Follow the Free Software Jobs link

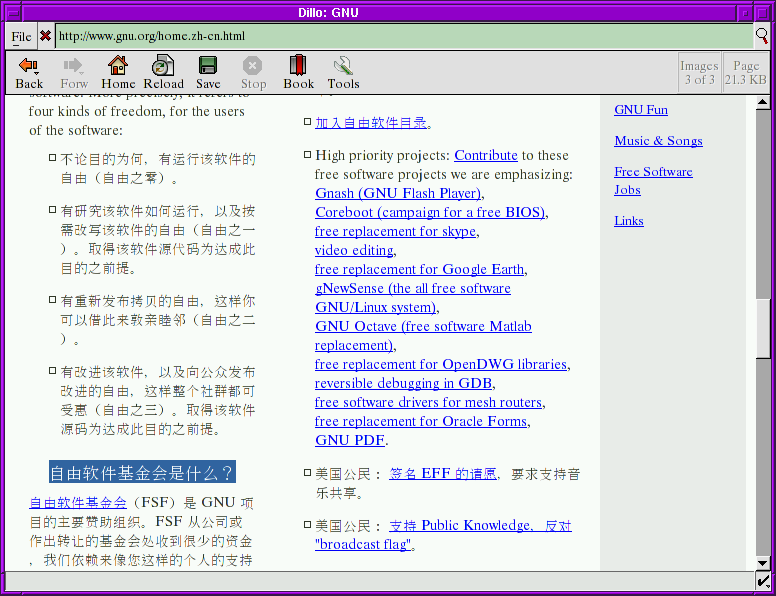point(652,180)
